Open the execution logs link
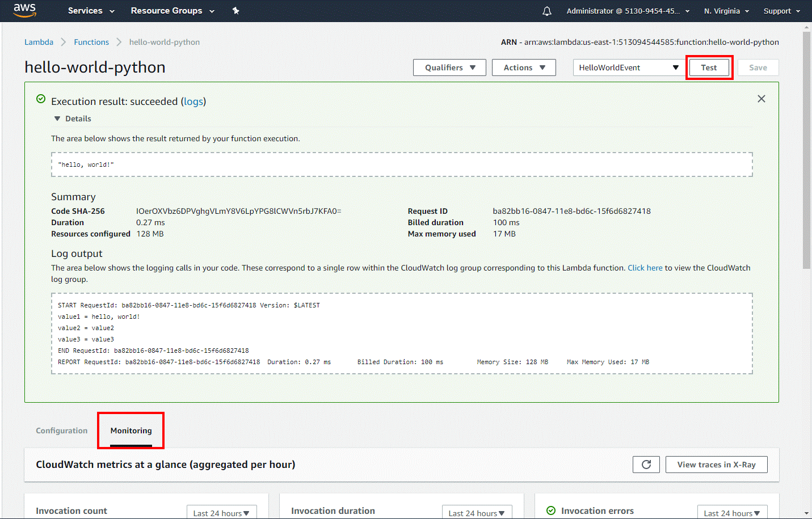The height and width of the screenshot is (519, 812). pos(193,102)
